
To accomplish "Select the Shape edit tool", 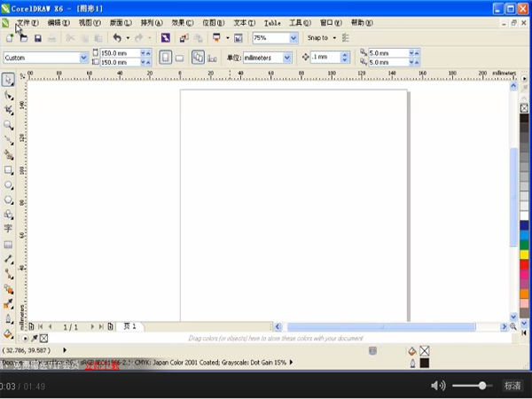I will (x=9, y=96).
